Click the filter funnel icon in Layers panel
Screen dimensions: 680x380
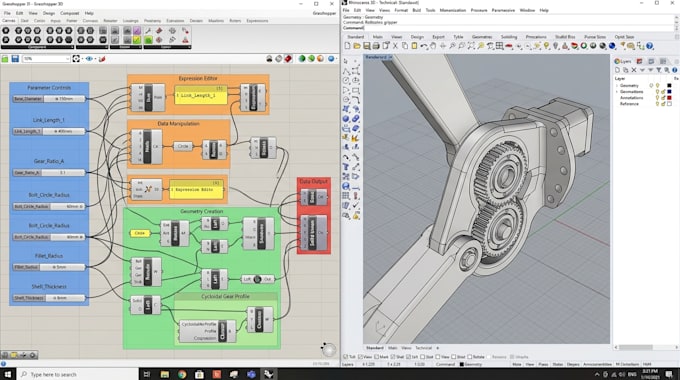(659, 70)
